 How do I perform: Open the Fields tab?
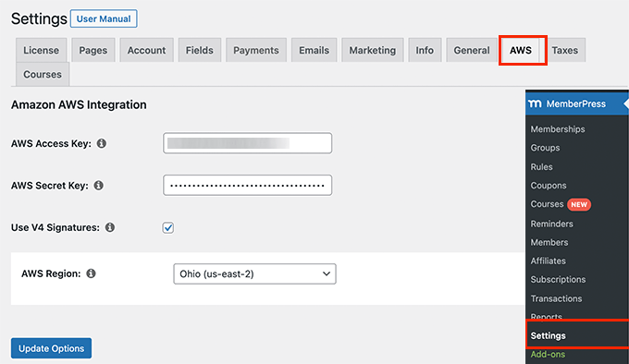click(x=200, y=50)
